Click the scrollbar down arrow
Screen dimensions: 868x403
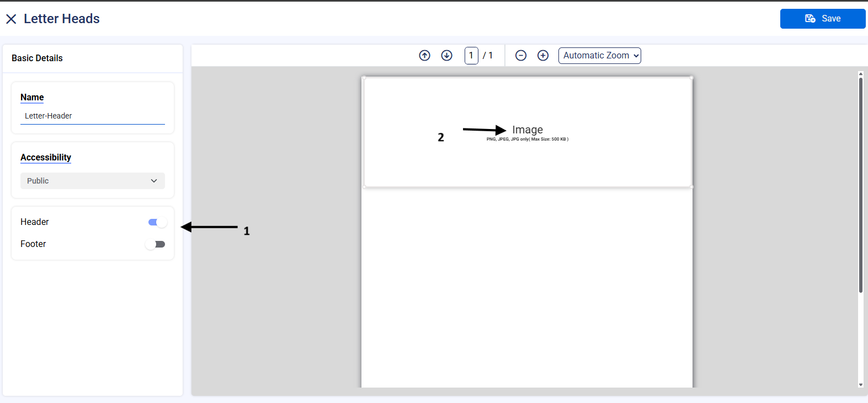[860, 385]
